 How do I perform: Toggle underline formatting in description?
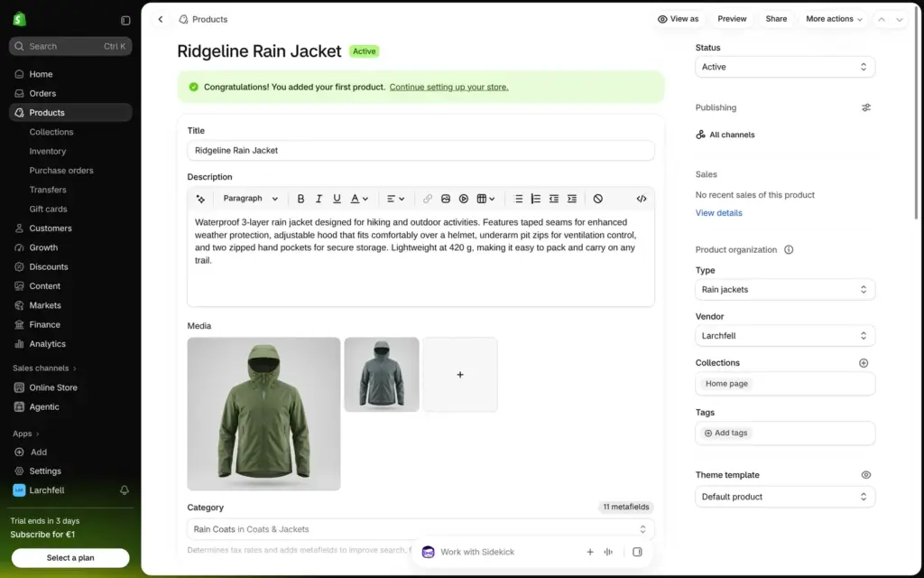337,199
